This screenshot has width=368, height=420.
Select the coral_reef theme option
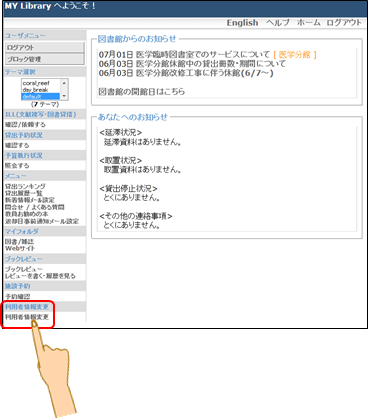click(x=40, y=83)
